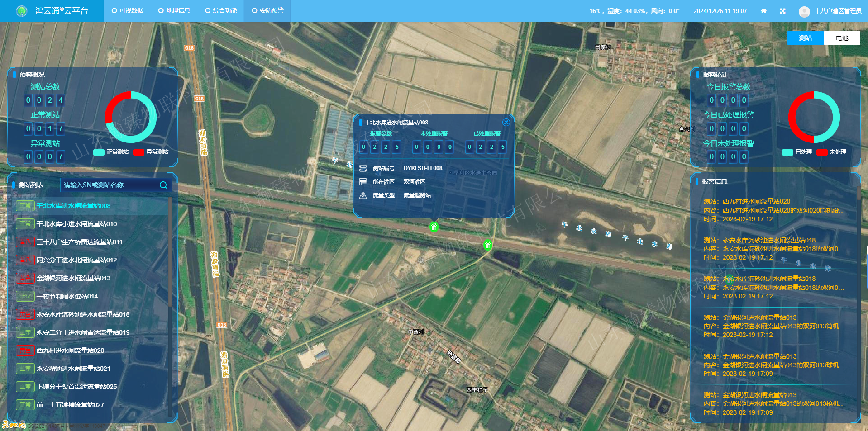Toggle 正常测站 legend in donut chart
868x431 pixels.
point(111,152)
